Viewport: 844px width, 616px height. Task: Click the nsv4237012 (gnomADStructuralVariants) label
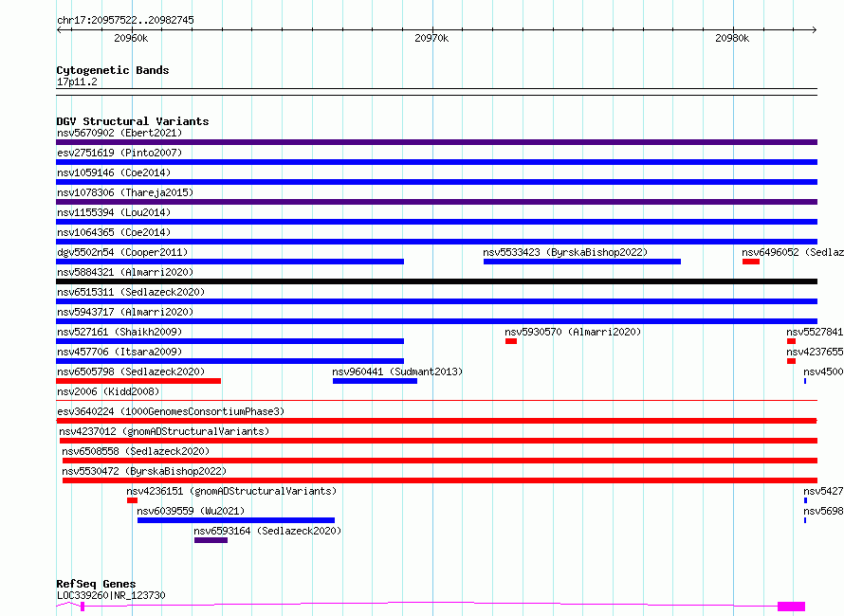click(x=164, y=431)
